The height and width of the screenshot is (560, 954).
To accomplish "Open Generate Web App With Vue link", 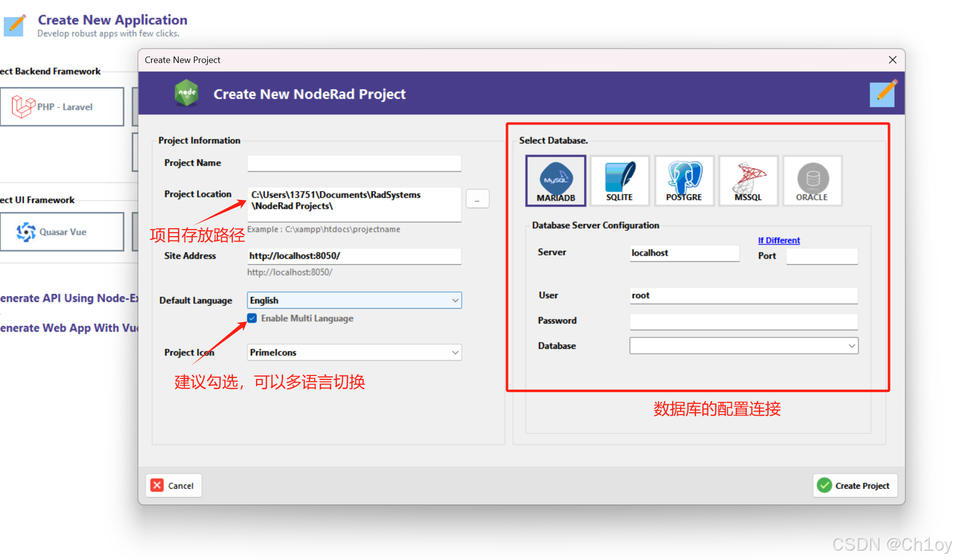I will pos(69,328).
